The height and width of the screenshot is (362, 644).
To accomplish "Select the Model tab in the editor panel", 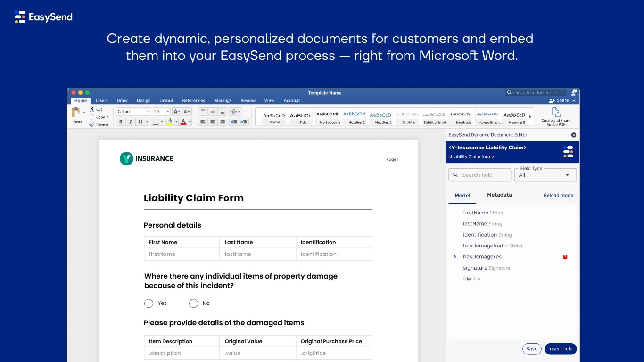I will tap(462, 195).
